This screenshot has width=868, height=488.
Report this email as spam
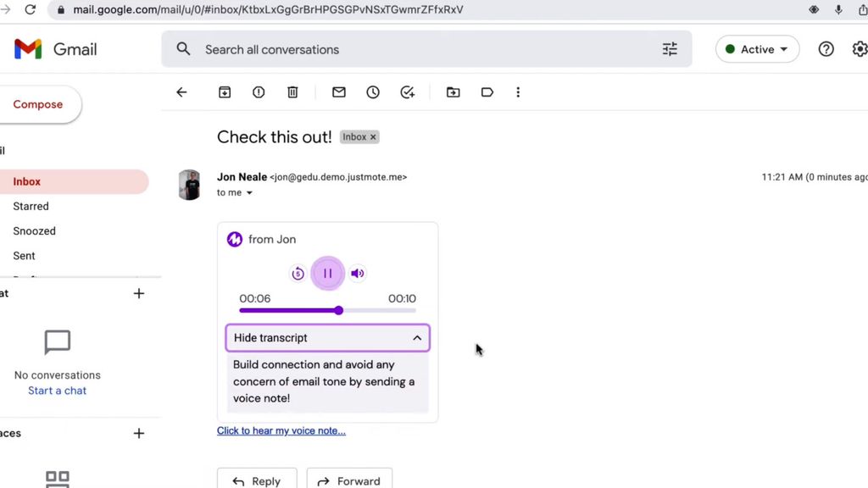click(x=259, y=92)
